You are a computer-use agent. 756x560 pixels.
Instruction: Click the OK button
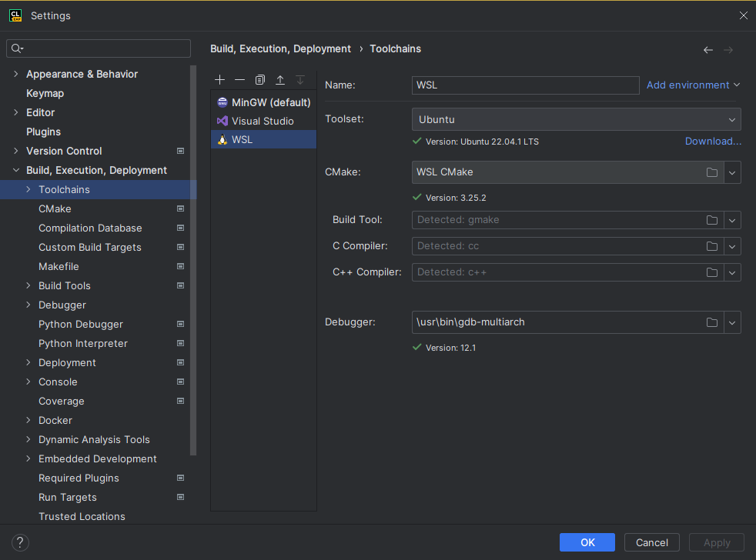coord(587,542)
